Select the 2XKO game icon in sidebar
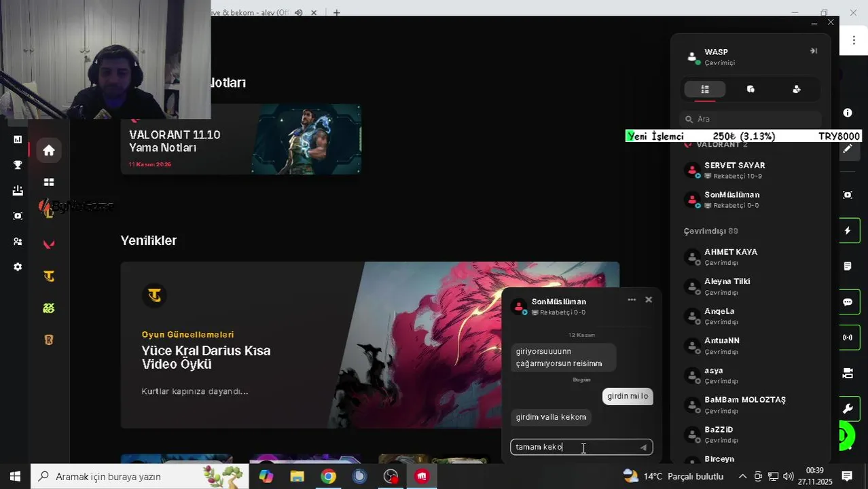Viewport: 868px width, 489px height. pyautogui.click(x=49, y=308)
